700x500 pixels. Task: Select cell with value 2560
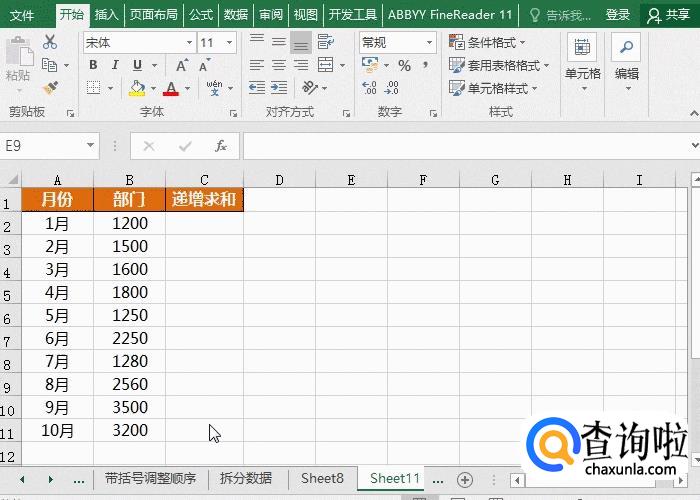(129, 384)
